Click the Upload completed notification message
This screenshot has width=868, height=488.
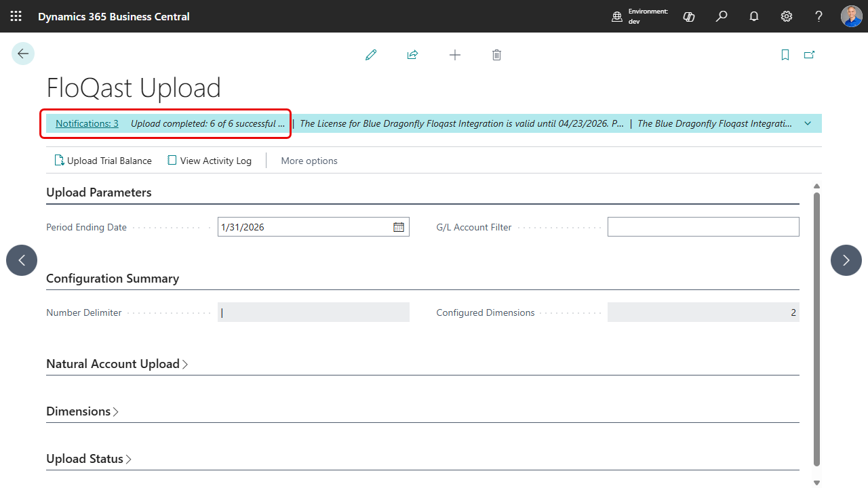coord(208,123)
